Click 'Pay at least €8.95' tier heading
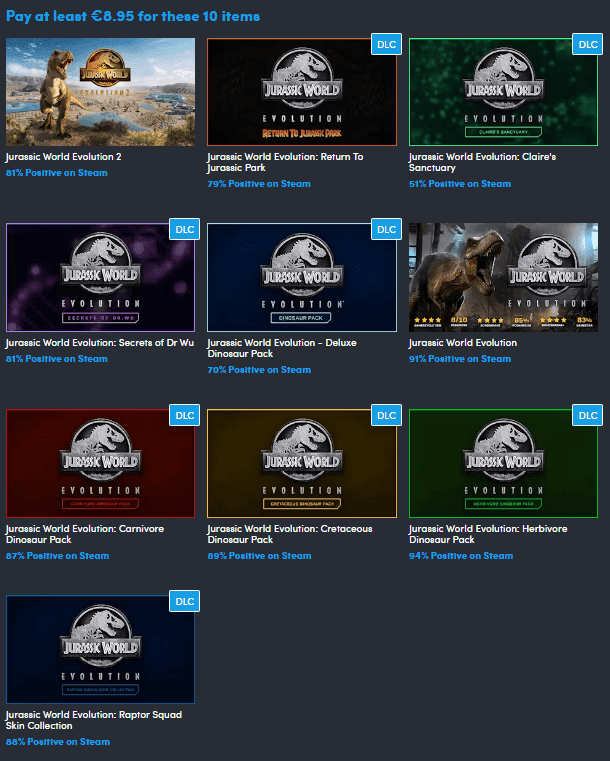This screenshot has height=761, width=610. 133,16
